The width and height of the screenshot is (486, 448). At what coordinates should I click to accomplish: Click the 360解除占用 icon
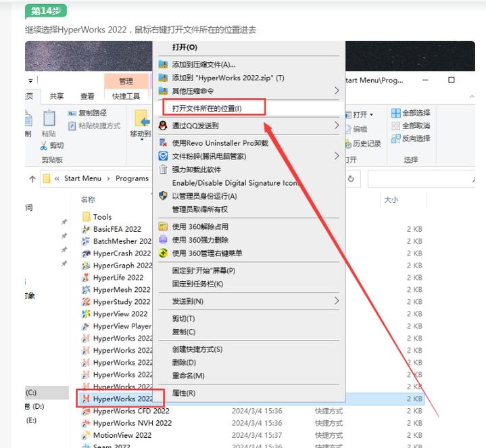click(163, 226)
